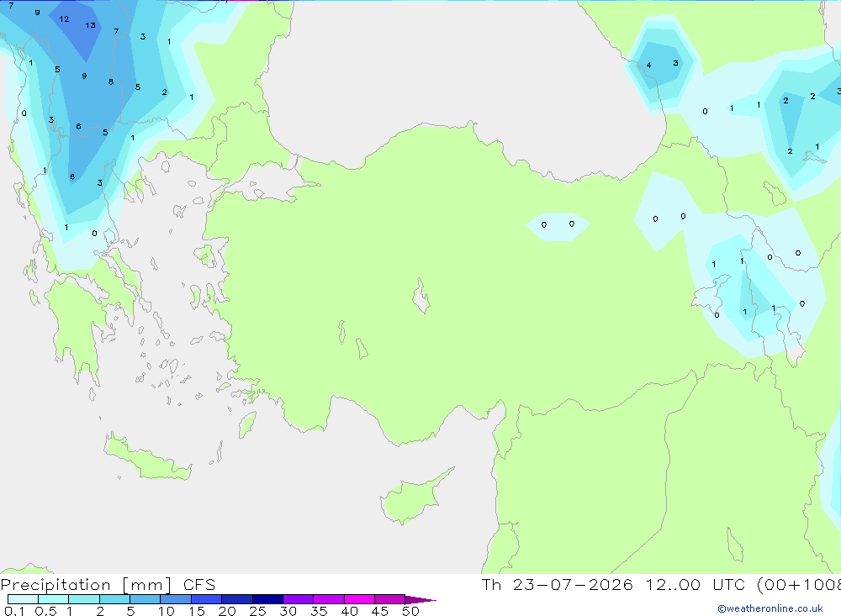Open the weatheronline.co.uk link
This screenshot has width=841, height=616.
pos(770,608)
